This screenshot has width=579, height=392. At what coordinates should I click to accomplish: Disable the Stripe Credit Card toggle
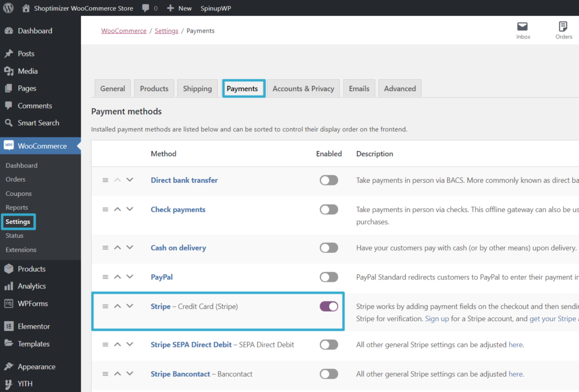pos(329,307)
